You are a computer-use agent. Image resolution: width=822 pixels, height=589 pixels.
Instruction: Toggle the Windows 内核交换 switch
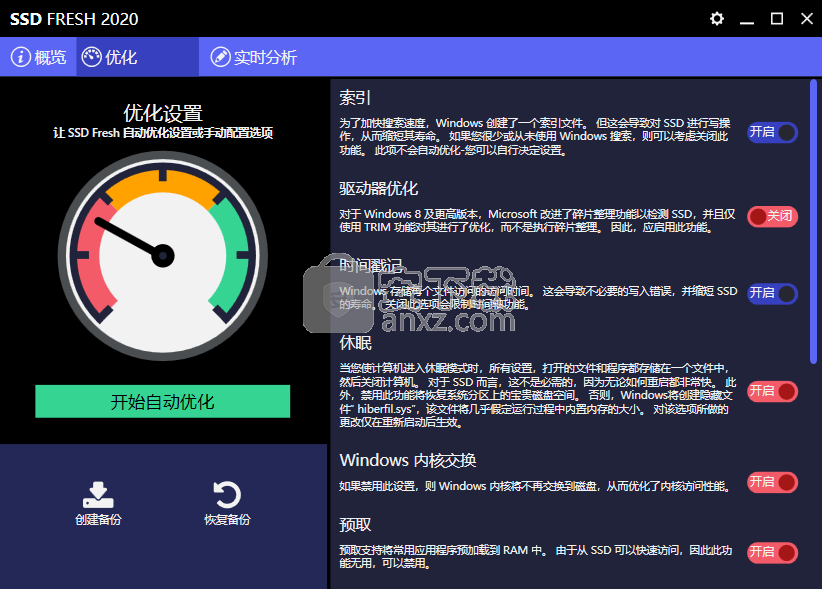coord(772,482)
